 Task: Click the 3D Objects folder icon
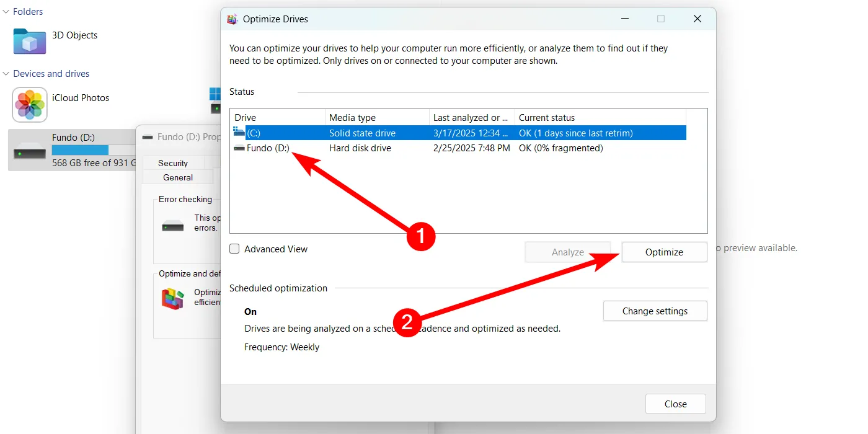coord(30,41)
